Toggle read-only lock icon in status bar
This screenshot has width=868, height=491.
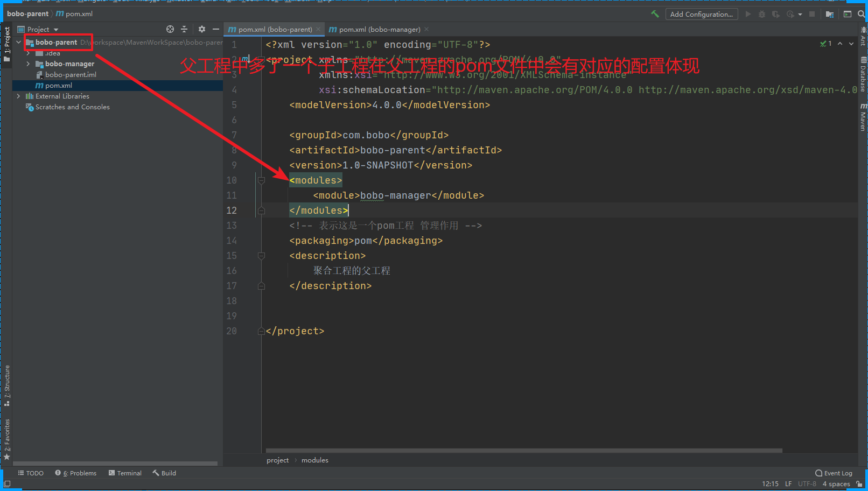[x=859, y=484]
